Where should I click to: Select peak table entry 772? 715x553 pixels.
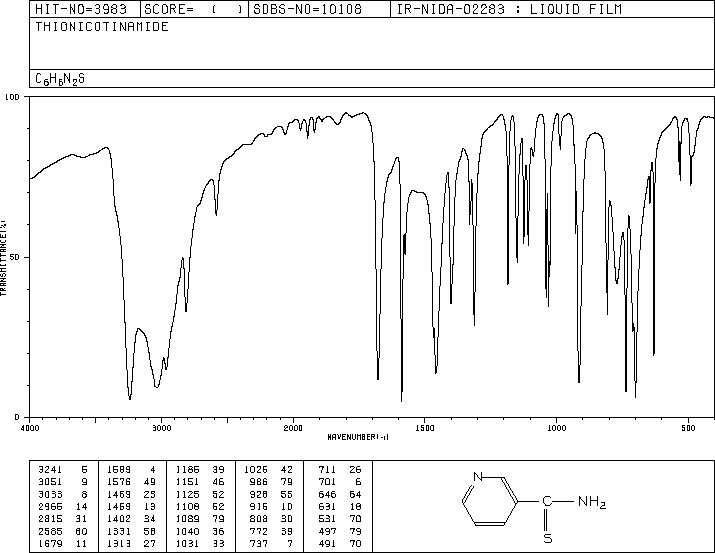click(259, 532)
